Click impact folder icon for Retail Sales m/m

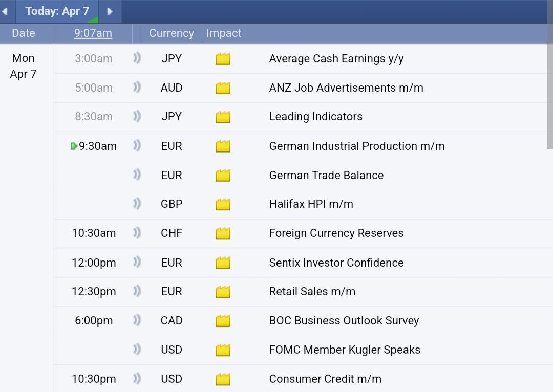pyautogui.click(x=223, y=292)
